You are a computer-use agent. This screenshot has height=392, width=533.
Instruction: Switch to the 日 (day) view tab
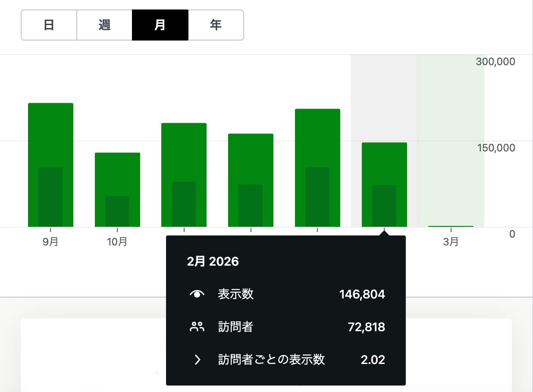point(49,25)
